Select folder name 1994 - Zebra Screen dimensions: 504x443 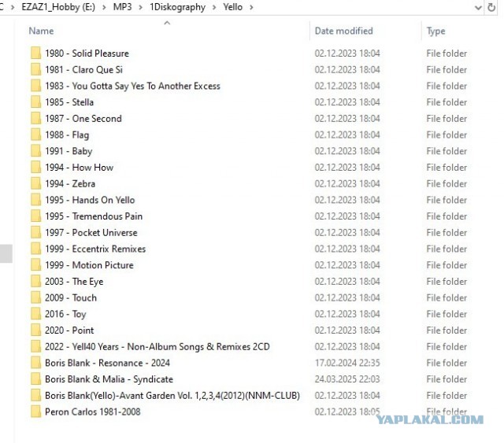click(70, 183)
